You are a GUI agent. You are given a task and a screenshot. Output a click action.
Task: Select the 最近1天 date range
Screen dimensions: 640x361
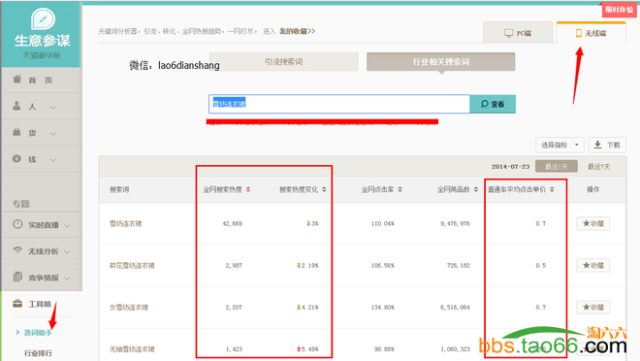(x=556, y=167)
